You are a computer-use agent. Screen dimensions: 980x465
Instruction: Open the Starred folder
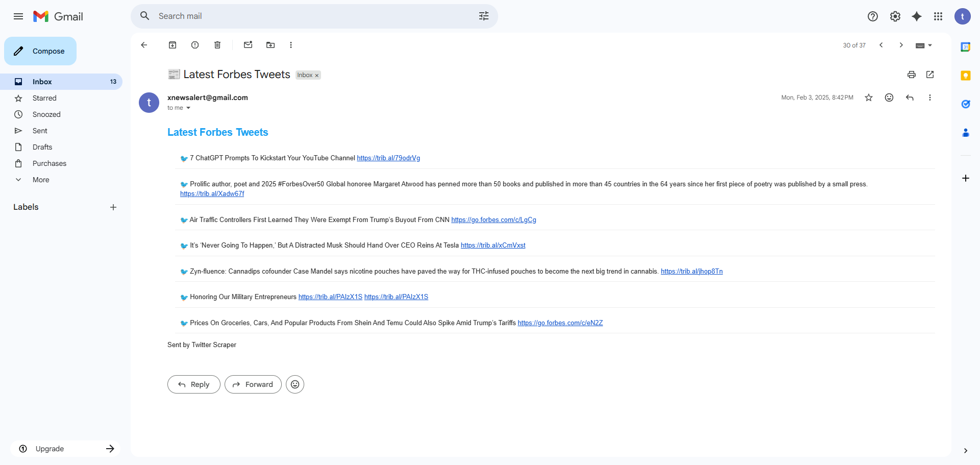[x=44, y=98]
